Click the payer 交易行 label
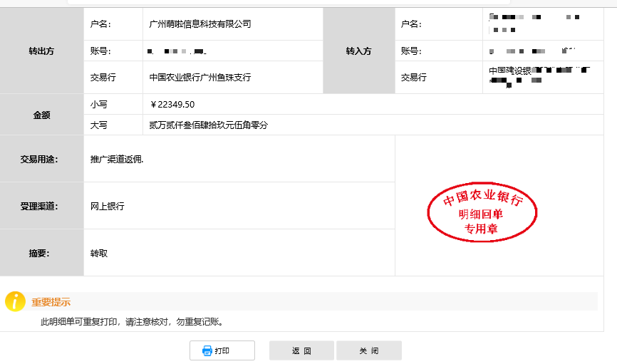 point(103,78)
